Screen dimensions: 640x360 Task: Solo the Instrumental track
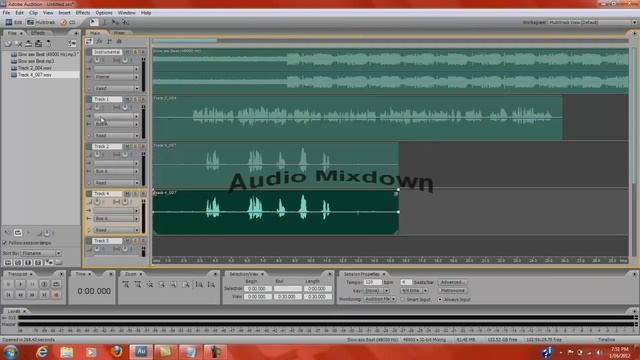click(x=135, y=52)
